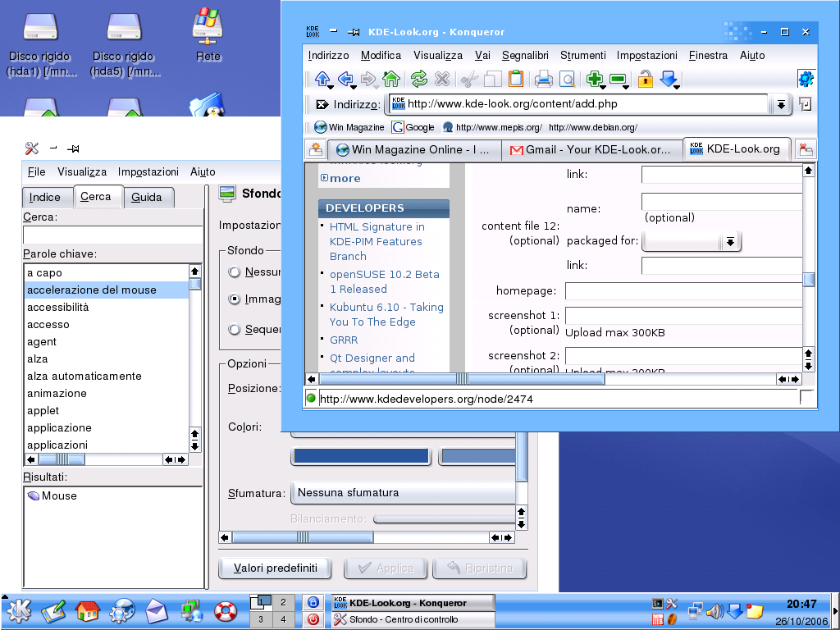Screen dimensions: 840x630
Task: Open the Rete desktop icon
Action: coord(208,34)
